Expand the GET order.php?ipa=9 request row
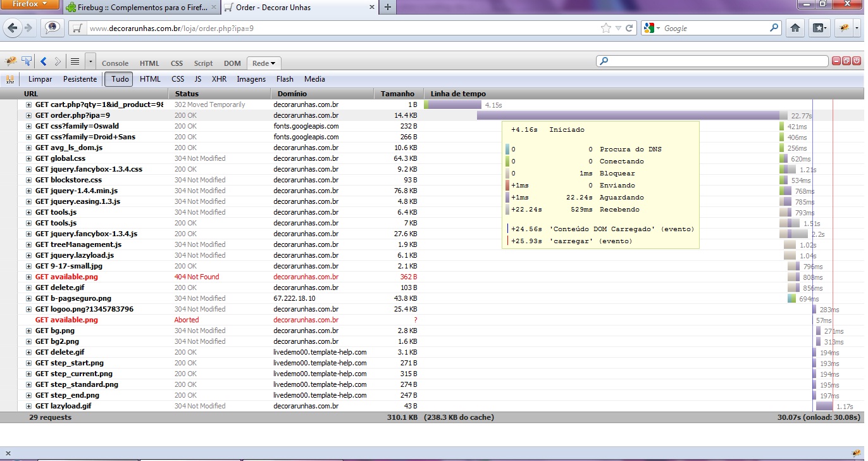Viewport: 868px width, 461px height. [x=28, y=116]
